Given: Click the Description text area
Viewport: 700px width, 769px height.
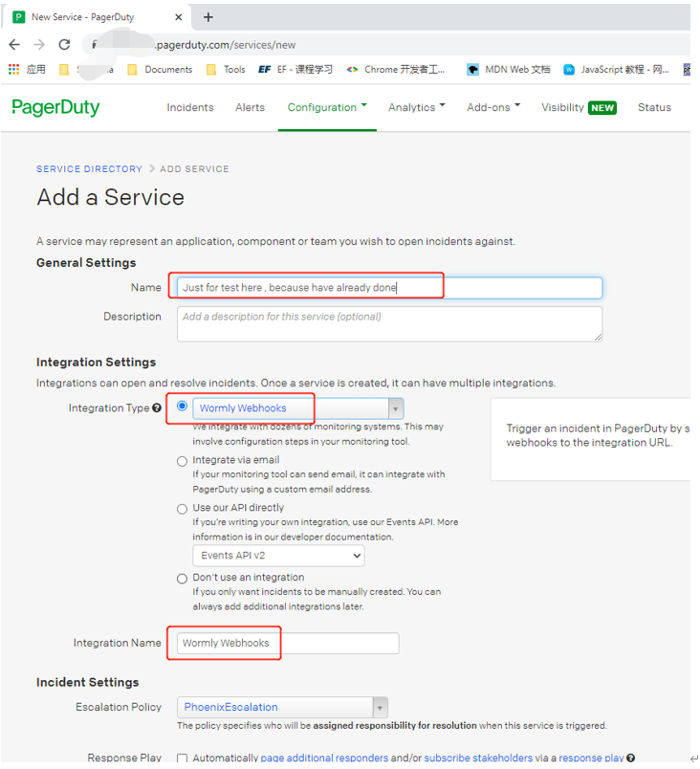Looking at the screenshot, I should pos(388,324).
